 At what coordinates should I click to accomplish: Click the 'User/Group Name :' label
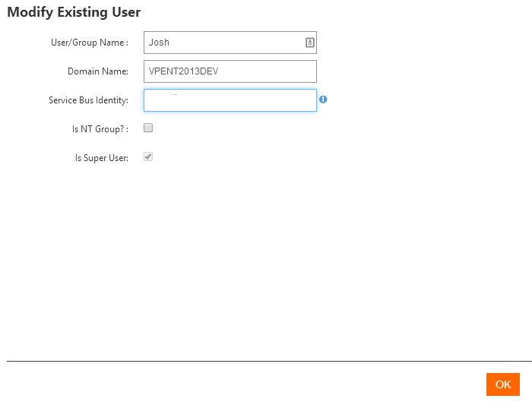click(x=89, y=43)
